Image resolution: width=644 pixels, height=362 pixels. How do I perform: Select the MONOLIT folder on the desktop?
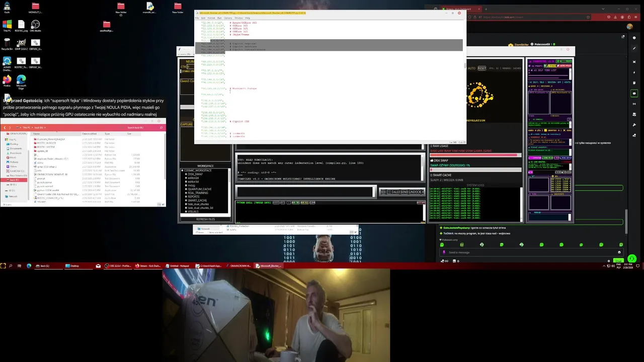click(x=35, y=8)
